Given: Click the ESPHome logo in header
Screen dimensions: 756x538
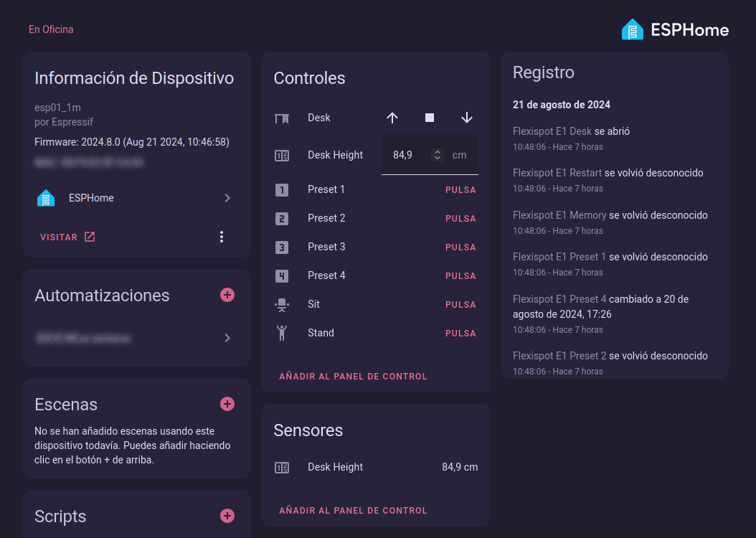Looking at the screenshot, I should coord(675,29).
